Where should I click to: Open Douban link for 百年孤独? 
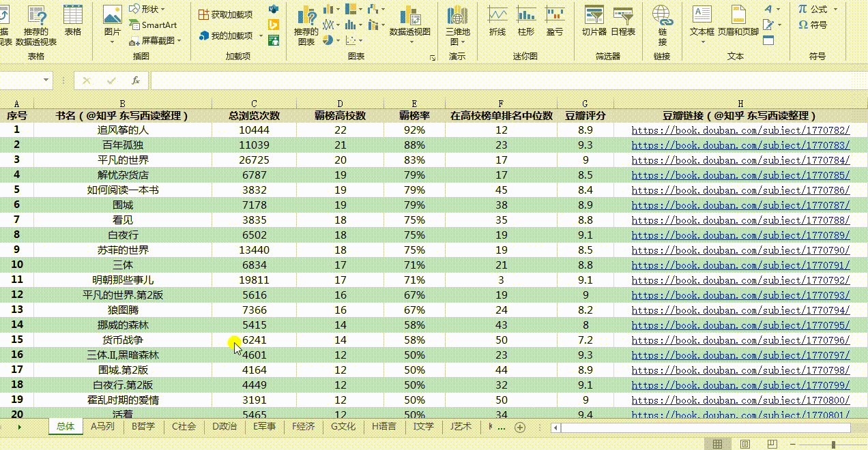(x=740, y=145)
